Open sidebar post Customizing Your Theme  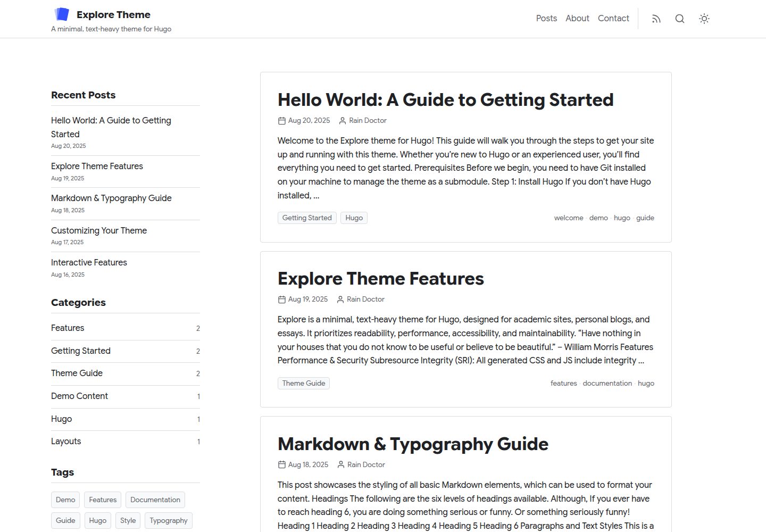99,230
